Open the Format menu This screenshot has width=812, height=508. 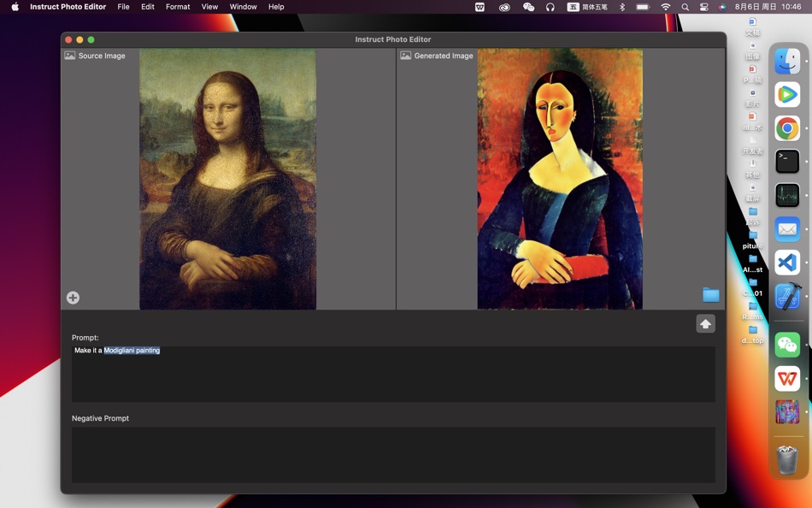tap(178, 7)
